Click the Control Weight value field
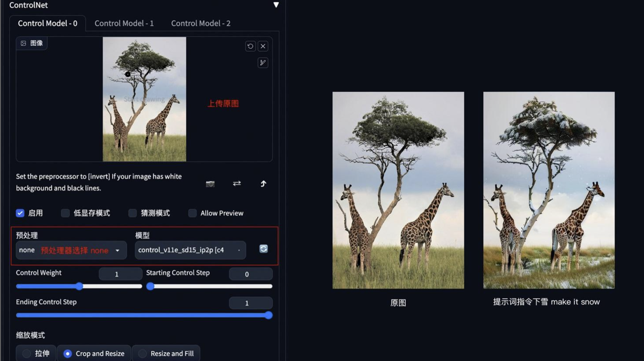The width and height of the screenshot is (644, 361). pyautogui.click(x=120, y=274)
